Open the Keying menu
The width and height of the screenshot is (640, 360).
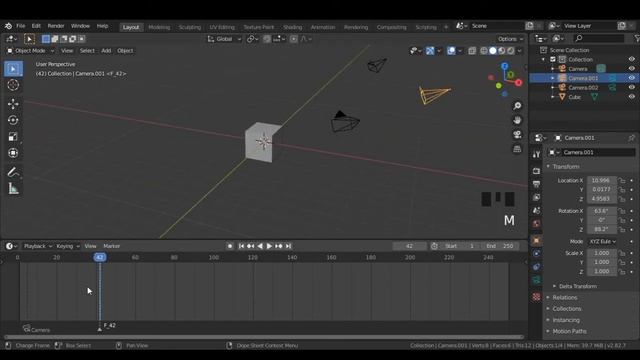67,246
